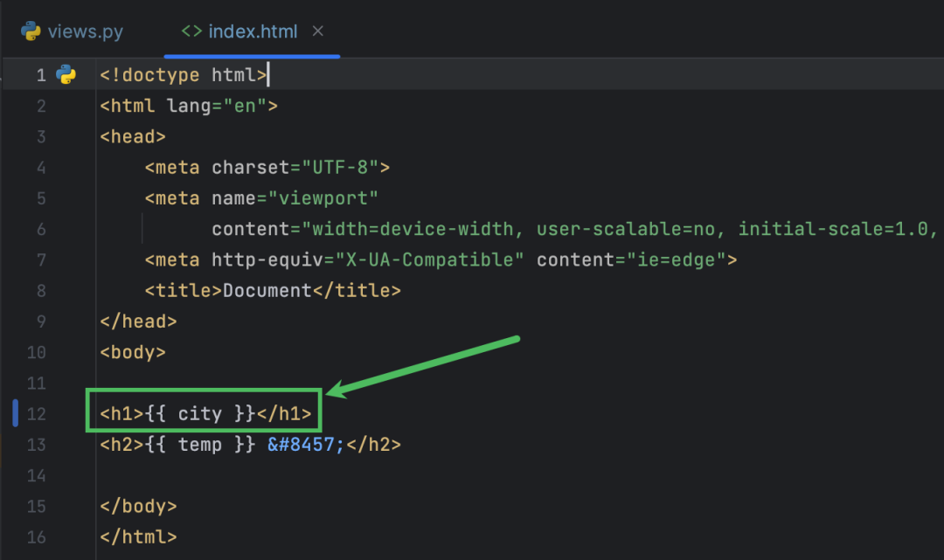Click the title Document line

point(273,291)
